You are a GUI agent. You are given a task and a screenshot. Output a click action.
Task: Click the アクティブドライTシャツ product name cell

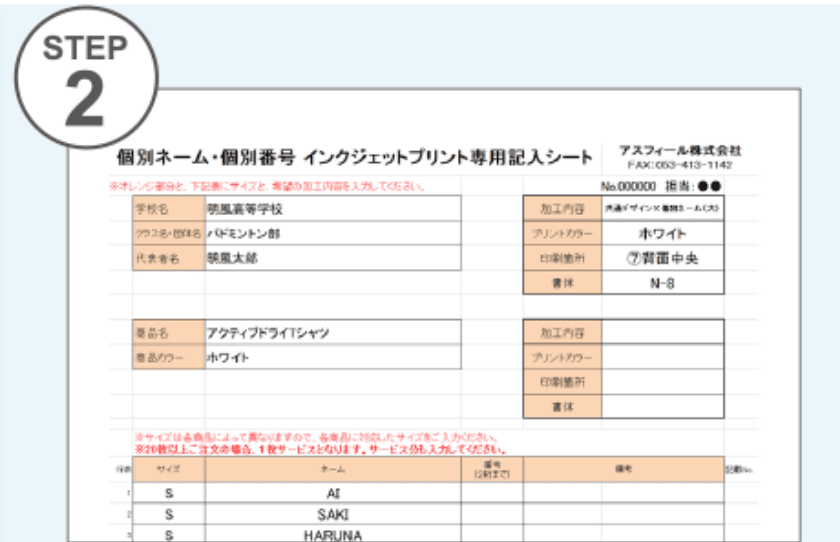[x=332, y=333]
